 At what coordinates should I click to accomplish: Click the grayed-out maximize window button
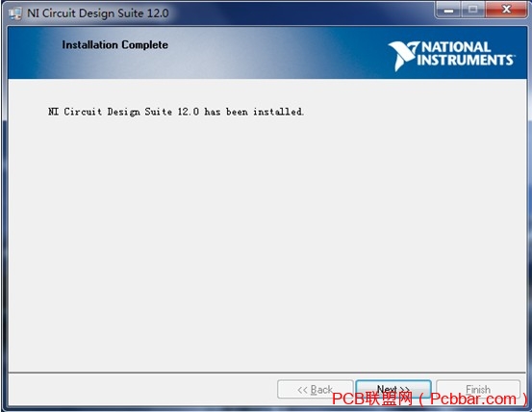[x=473, y=10]
